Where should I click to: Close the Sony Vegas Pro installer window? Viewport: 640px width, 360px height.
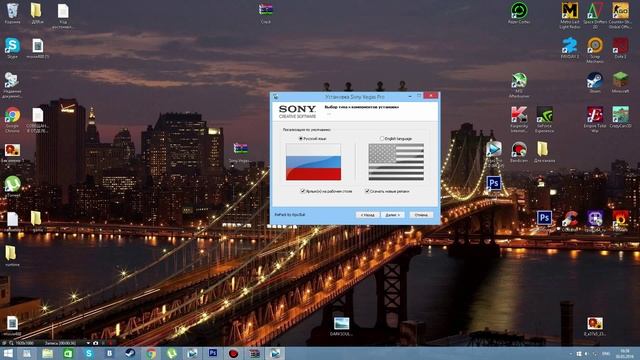pyautogui.click(x=431, y=96)
